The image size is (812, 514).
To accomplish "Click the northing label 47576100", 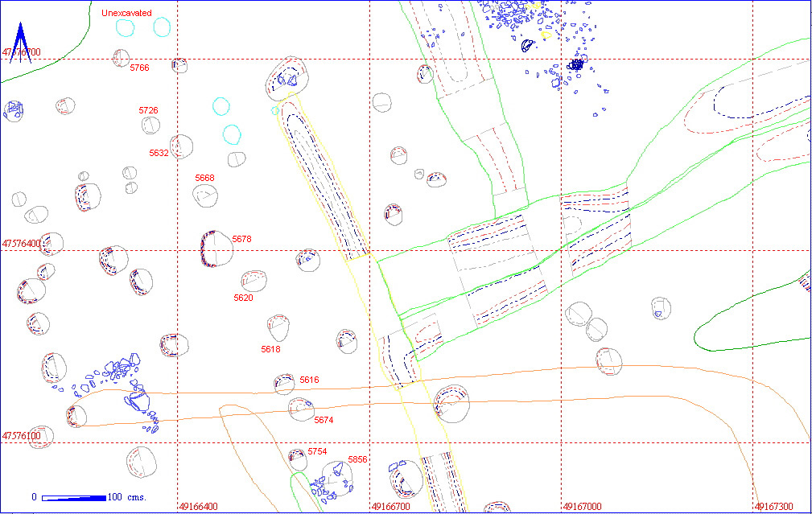I will pos(21,436).
